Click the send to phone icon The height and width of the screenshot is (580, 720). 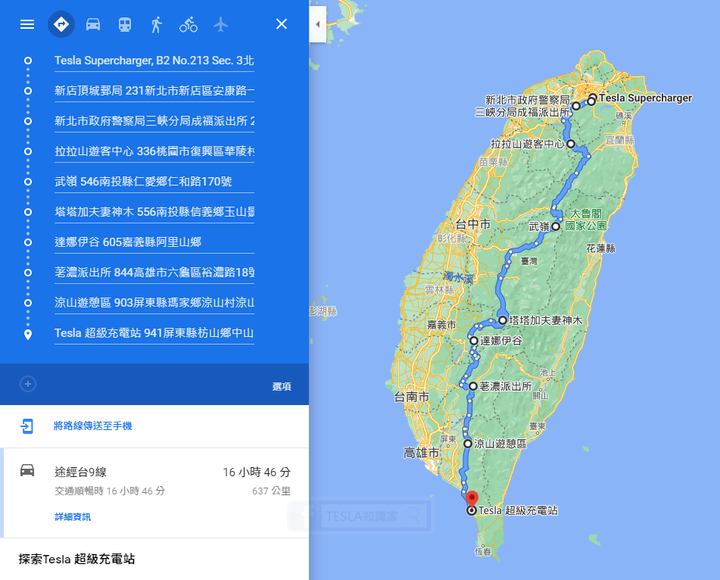(x=27, y=426)
